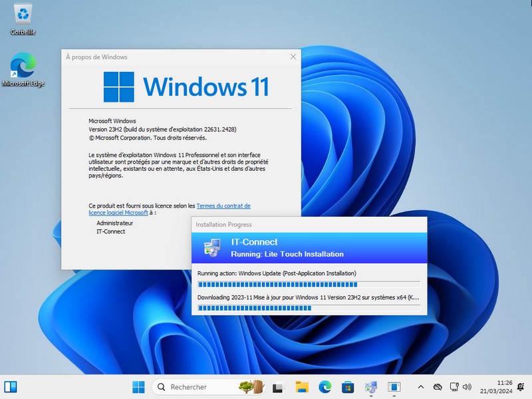Expand the hidden tray icons chevron
This screenshot has width=532, height=399.
pyautogui.click(x=421, y=387)
